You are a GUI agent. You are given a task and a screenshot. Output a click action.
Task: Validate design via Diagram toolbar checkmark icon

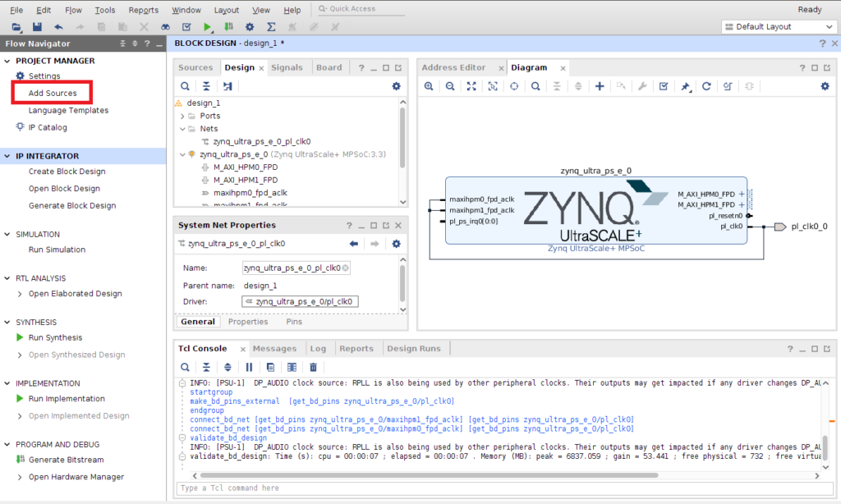tap(664, 86)
